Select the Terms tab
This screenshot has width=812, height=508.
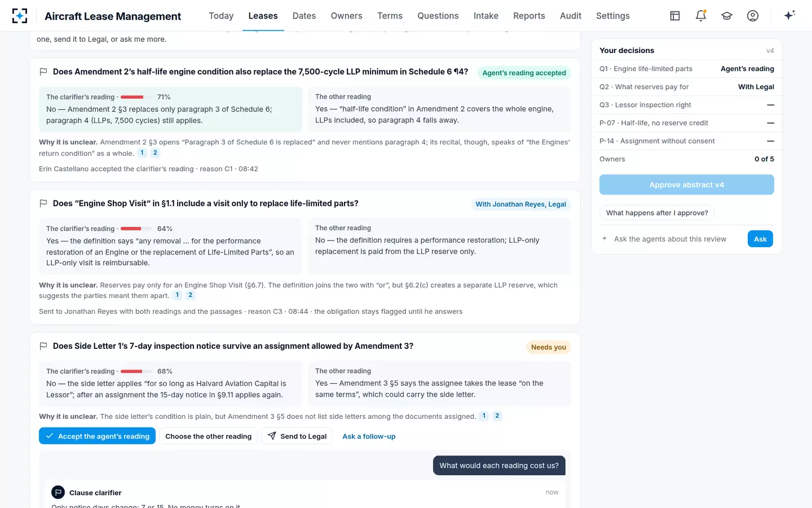(390, 16)
